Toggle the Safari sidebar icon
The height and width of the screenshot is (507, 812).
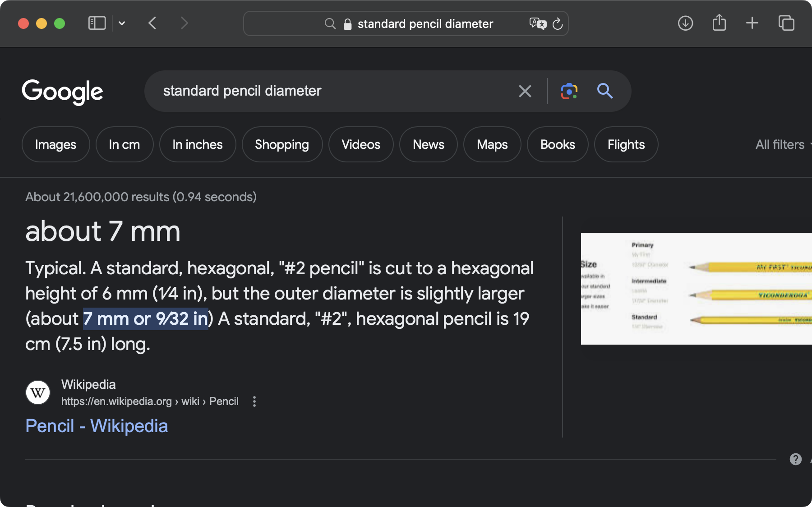[97, 23]
